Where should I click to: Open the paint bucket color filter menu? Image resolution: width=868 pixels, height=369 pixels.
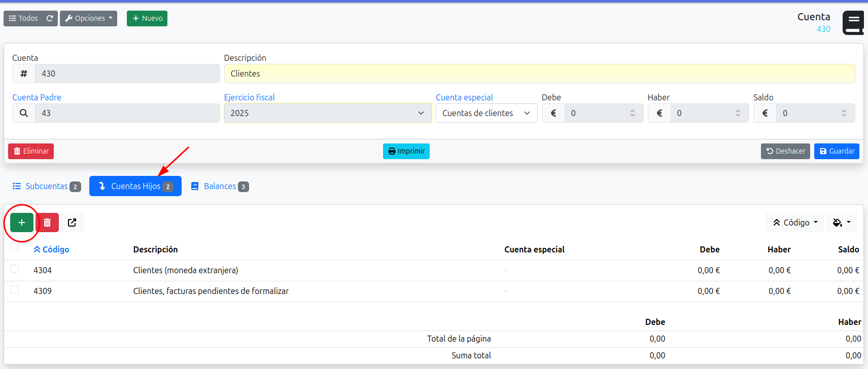click(841, 223)
